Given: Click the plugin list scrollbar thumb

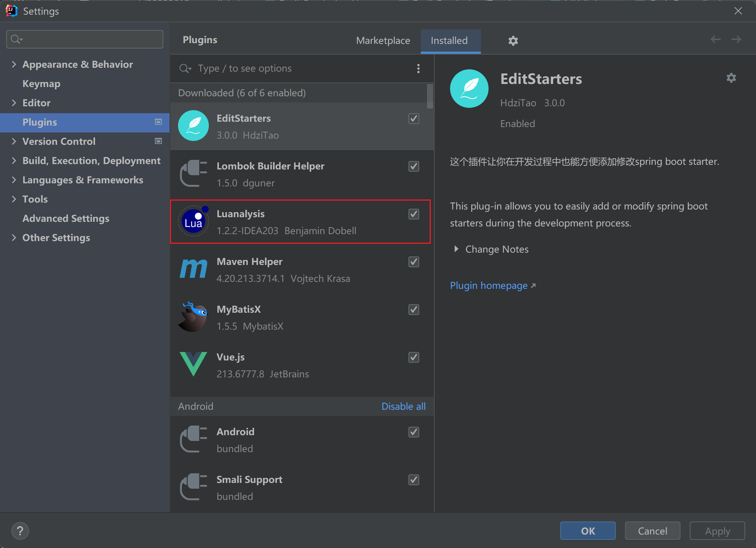Looking at the screenshot, I should (430, 96).
